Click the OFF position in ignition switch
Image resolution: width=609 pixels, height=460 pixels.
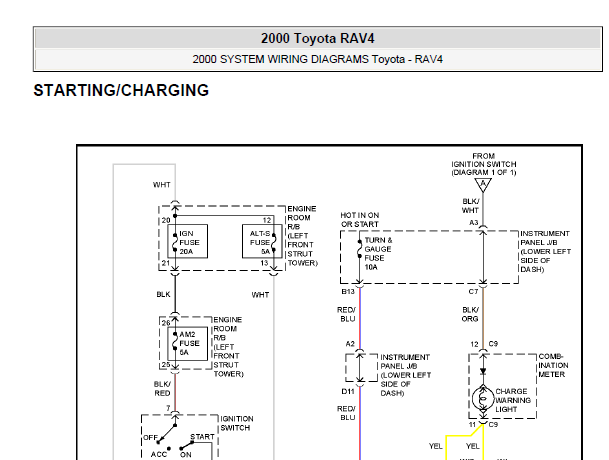coord(150,437)
